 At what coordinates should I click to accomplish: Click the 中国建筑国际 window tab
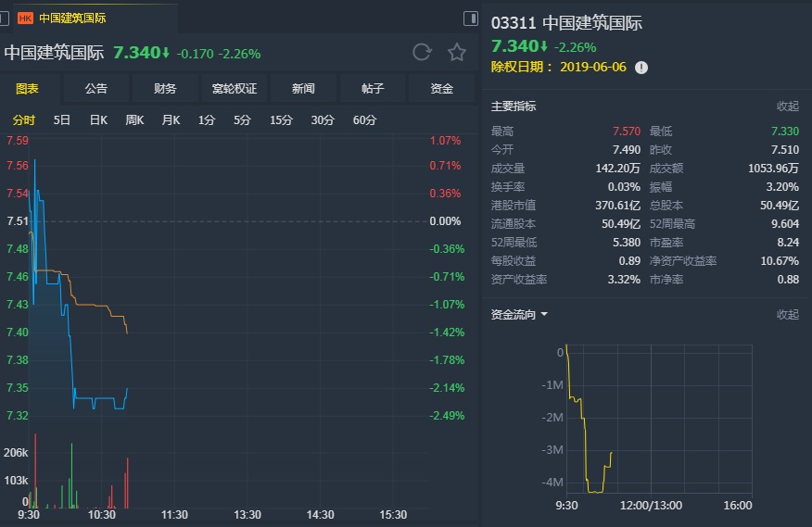click(72, 18)
